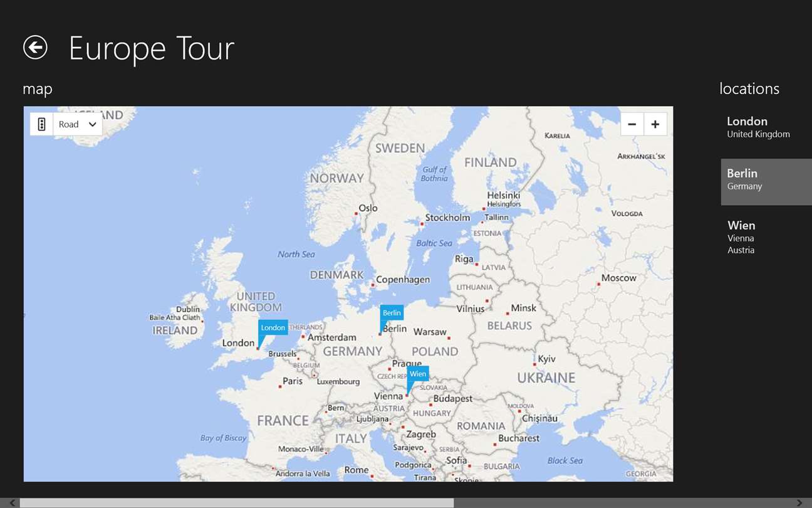Click the Stockholm label on the map
Image resolution: width=812 pixels, height=508 pixels.
[447, 218]
